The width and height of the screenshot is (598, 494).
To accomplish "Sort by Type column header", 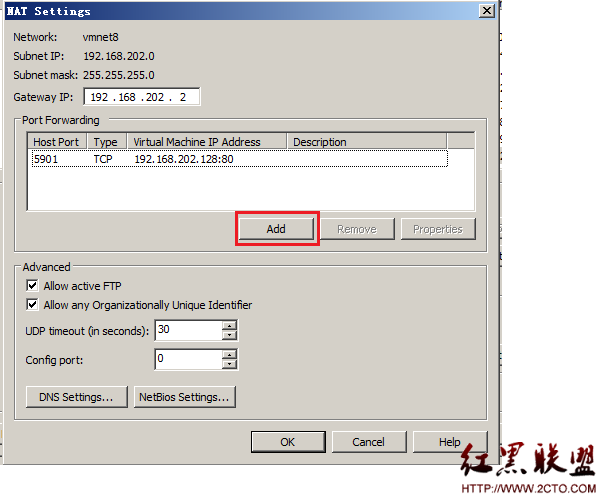I will coord(107,142).
